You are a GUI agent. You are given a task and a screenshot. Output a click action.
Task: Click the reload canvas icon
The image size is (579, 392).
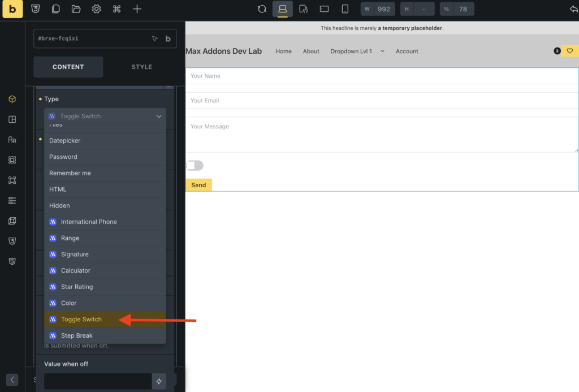(262, 9)
